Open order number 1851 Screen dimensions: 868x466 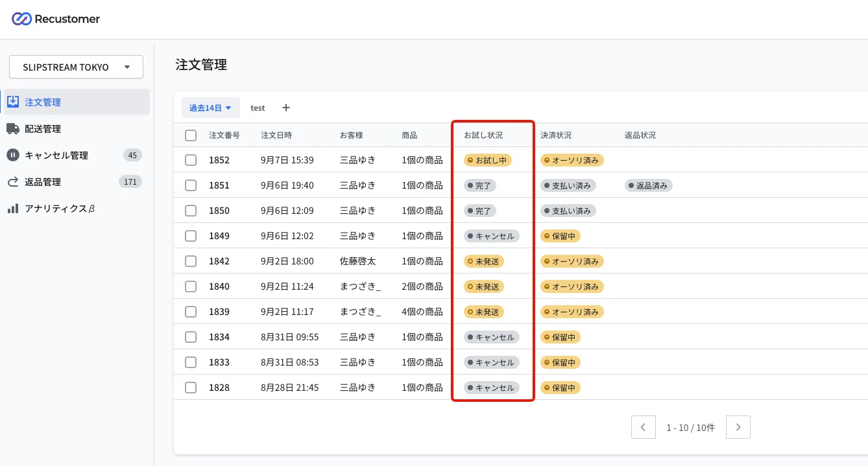coord(219,185)
